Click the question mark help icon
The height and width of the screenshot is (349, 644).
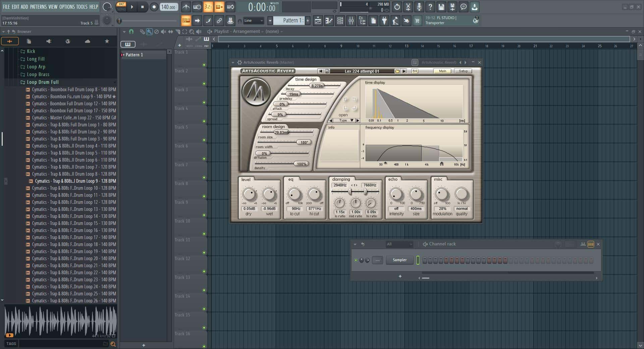(430, 7)
